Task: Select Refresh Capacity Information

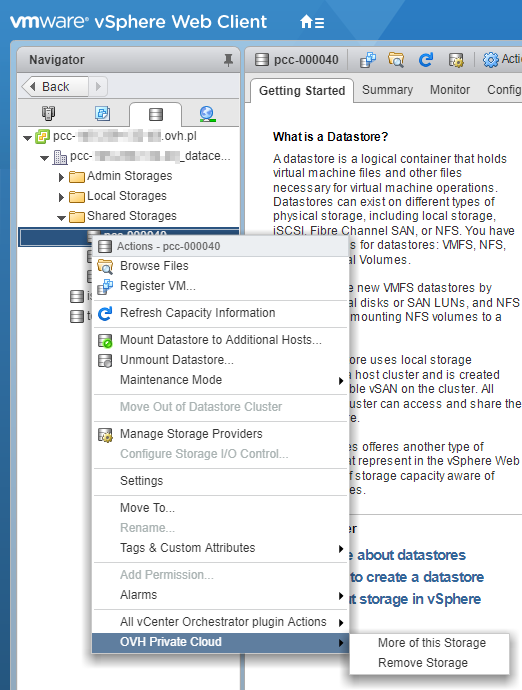Action: [x=220, y=313]
